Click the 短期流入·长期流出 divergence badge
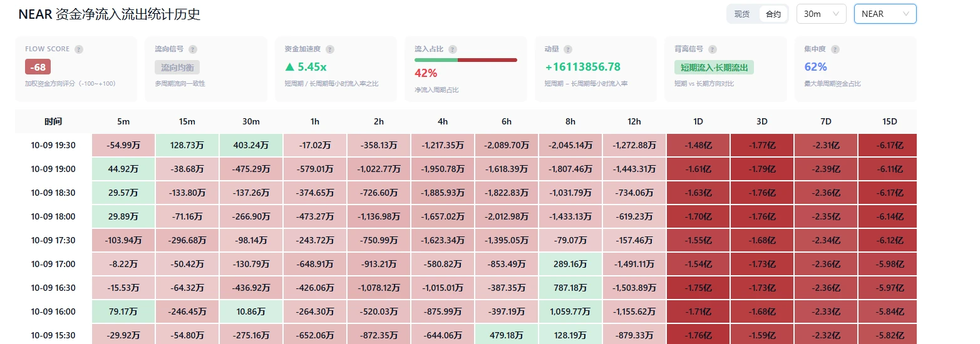The image size is (980, 344). pos(714,68)
